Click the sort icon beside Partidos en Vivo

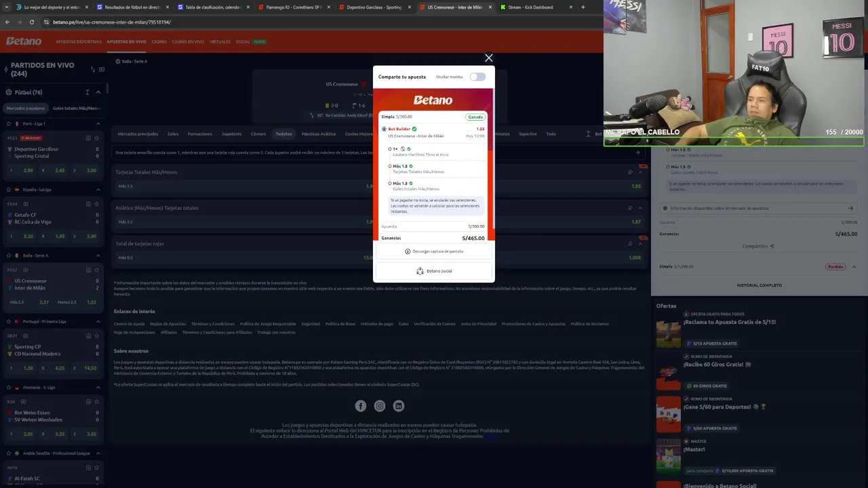coord(92,69)
